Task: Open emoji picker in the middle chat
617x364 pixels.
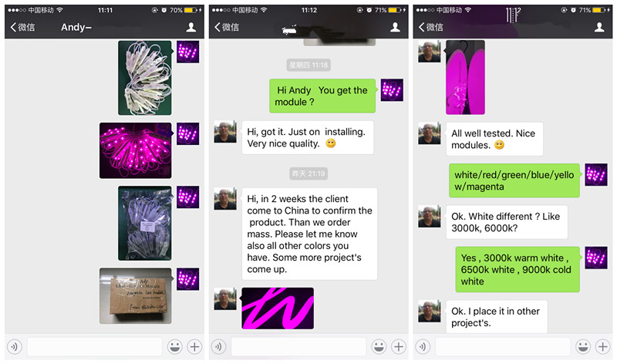Action: 379,347
